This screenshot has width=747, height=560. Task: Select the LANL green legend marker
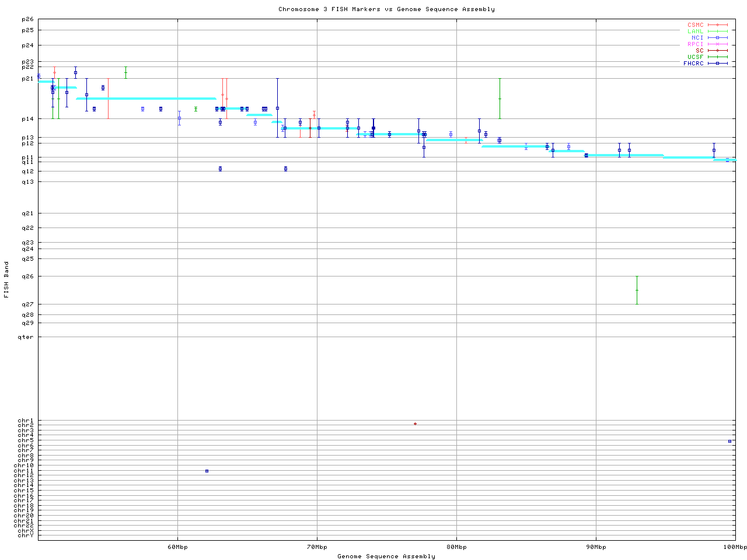point(717,32)
